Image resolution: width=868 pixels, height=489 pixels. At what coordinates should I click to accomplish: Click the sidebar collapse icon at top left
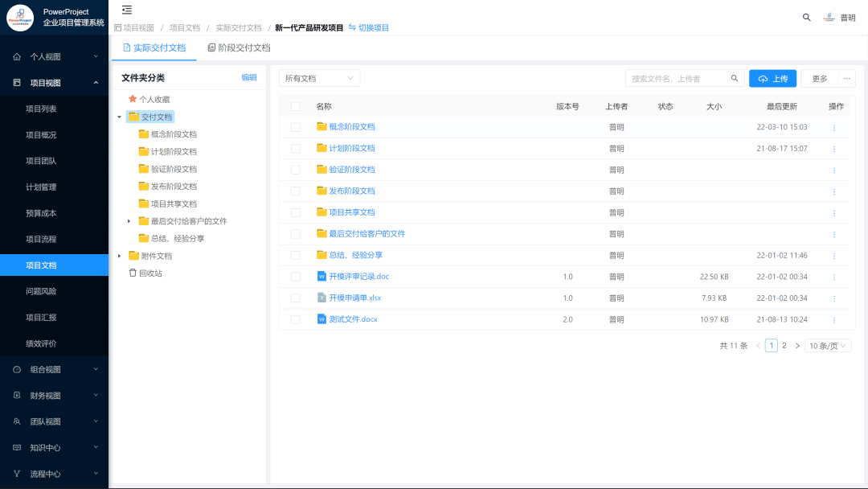click(x=126, y=10)
